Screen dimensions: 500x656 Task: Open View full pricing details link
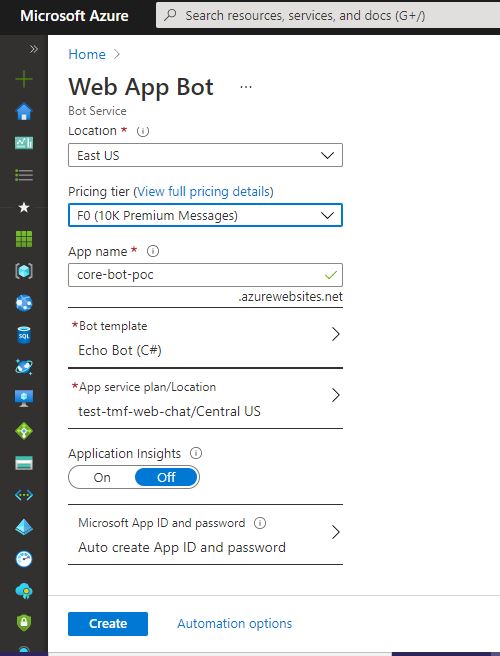pos(203,192)
